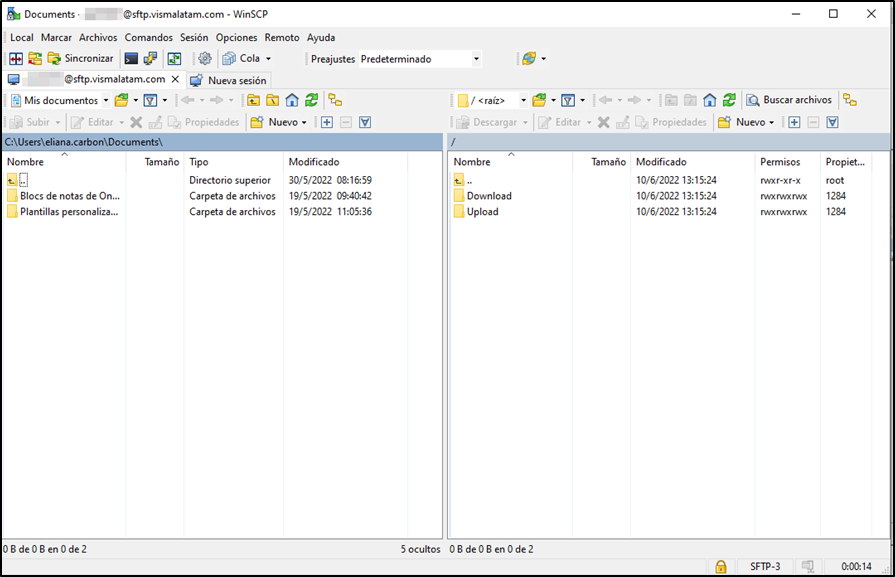The height and width of the screenshot is (577, 895).
Task: Toggle remote directory tree icon
Action: tap(850, 100)
